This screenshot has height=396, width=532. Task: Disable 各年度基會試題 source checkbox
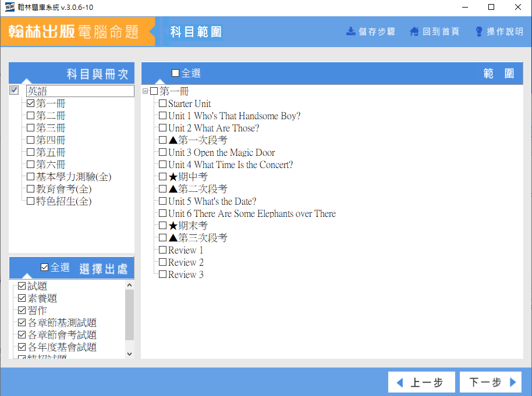click(22, 347)
